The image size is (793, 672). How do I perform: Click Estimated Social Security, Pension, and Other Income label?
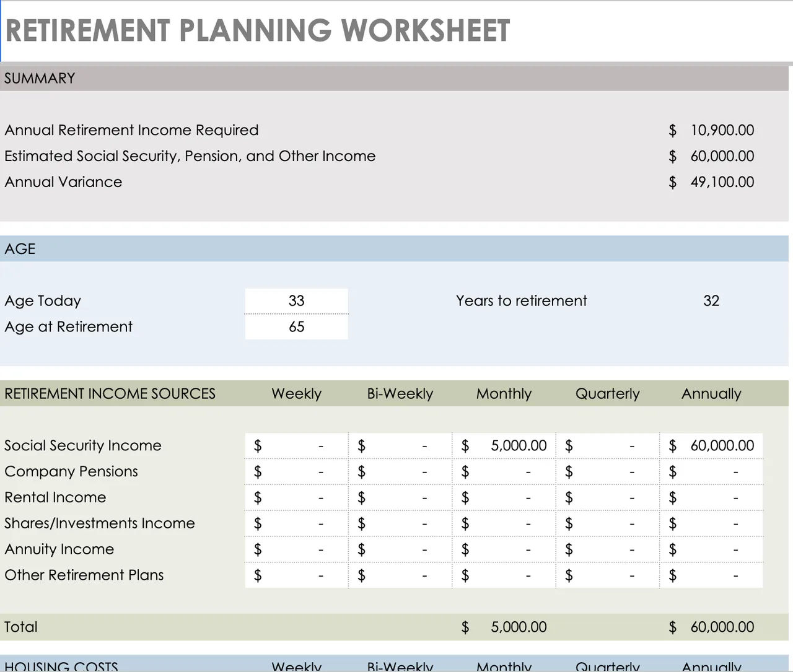coord(190,156)
